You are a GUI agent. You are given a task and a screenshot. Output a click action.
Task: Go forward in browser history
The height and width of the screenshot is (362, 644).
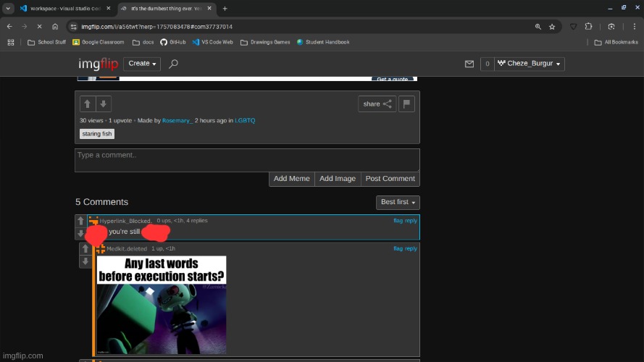coord(24,27)
